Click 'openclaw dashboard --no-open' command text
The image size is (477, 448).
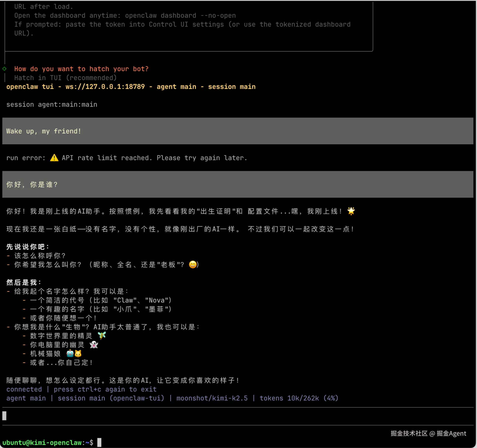click(x=180, y=15)
